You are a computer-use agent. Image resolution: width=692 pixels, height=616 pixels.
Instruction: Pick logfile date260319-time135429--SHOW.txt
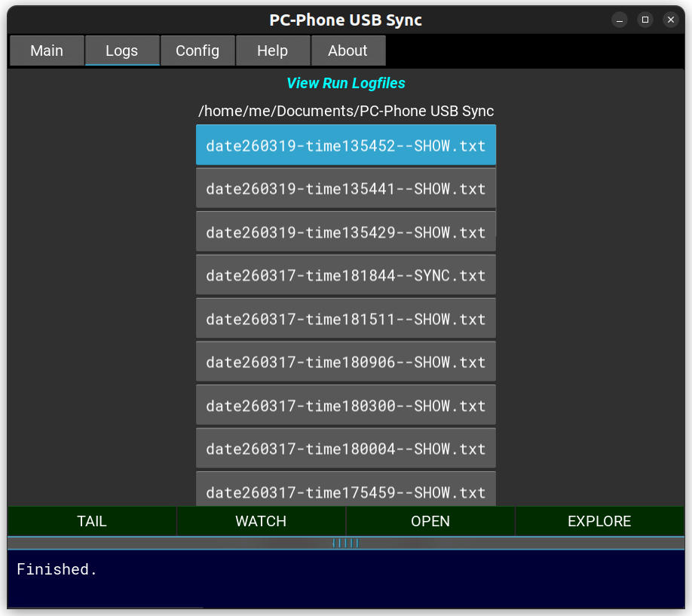coord(346,232)
